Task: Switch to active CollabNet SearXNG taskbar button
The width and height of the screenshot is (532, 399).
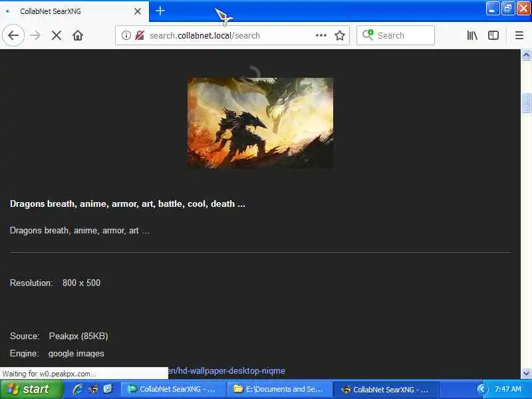Action: click(385, 389)
